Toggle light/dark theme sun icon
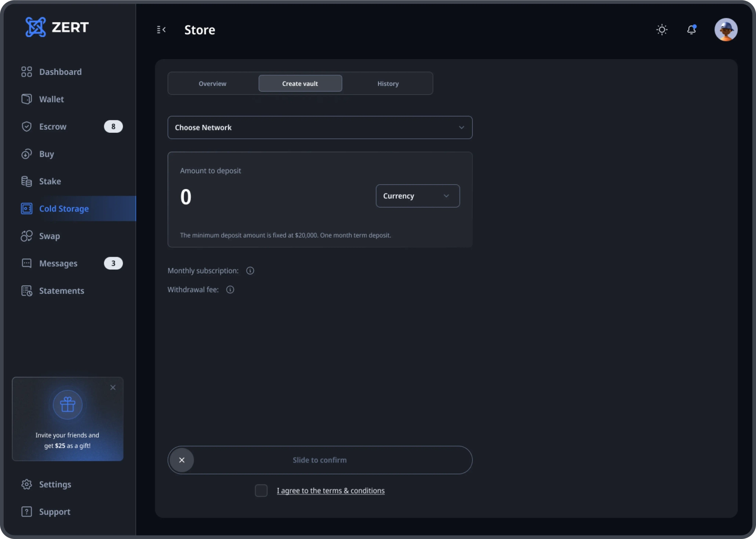 point(662,30)
